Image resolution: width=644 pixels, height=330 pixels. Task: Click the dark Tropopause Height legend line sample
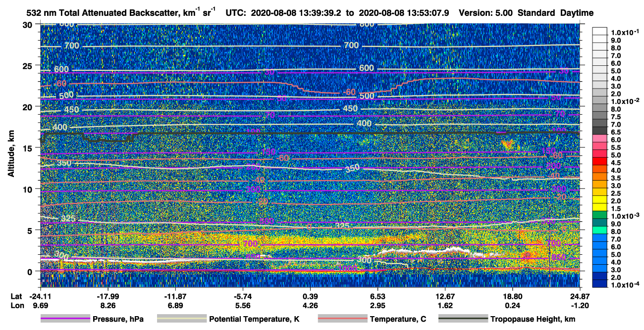(463, 319)
